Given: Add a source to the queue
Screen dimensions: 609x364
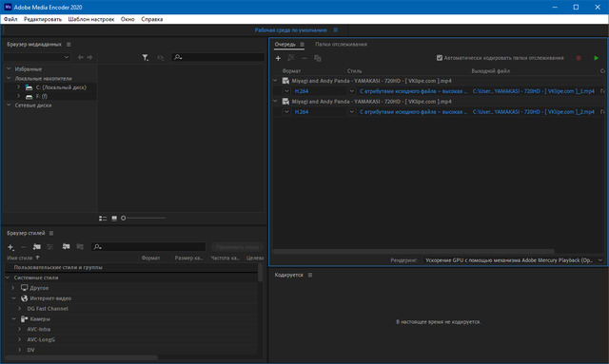Looking at the screenshot, I should click(x=278, y=58).
